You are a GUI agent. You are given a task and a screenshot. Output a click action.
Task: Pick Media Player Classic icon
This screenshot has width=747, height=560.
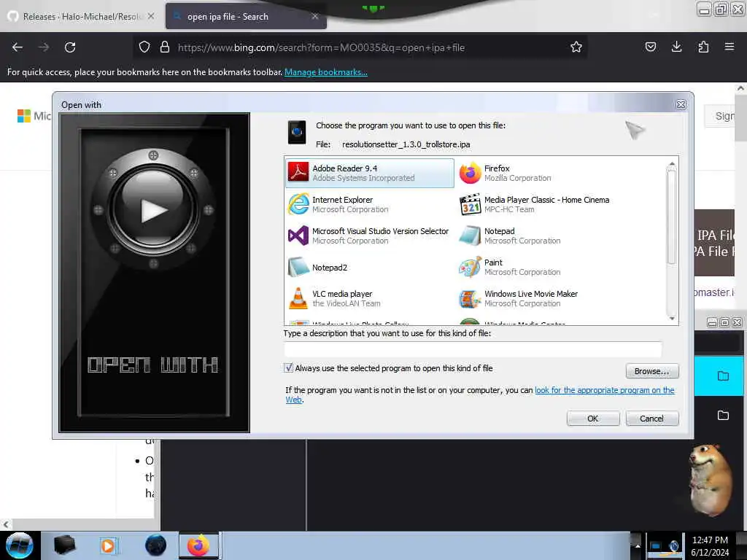[470, 204]
